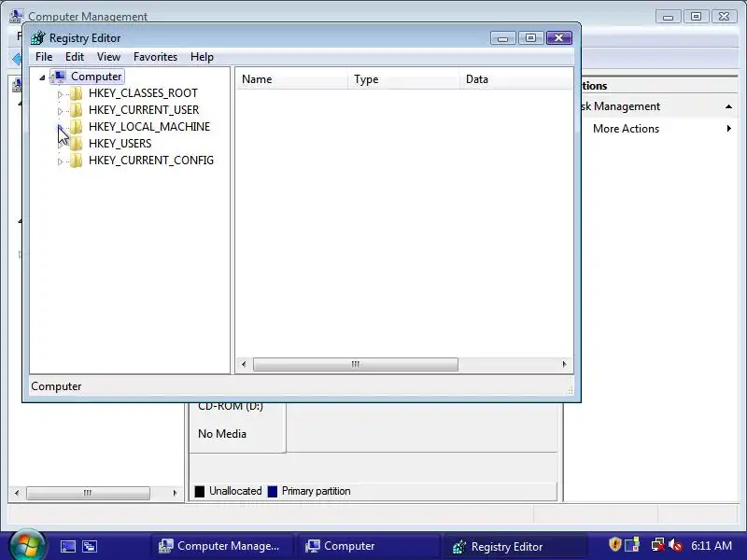Click the HKEY_CURRENT_USER folder icon
The height and width of the screenshot is (560, 747).
(77, 110)
